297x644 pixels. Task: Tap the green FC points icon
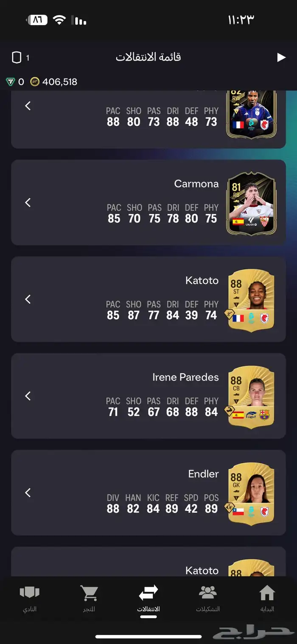(10, 82)
